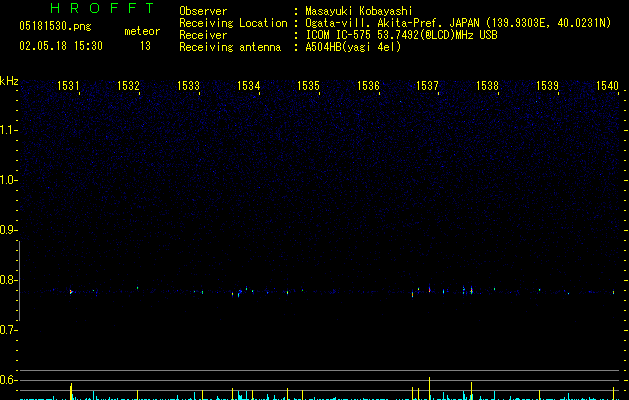Image resolution: width=629 pixels, height=400 pixels.
Task: Click the Receiving antenna label
Action: coord(230,47)
